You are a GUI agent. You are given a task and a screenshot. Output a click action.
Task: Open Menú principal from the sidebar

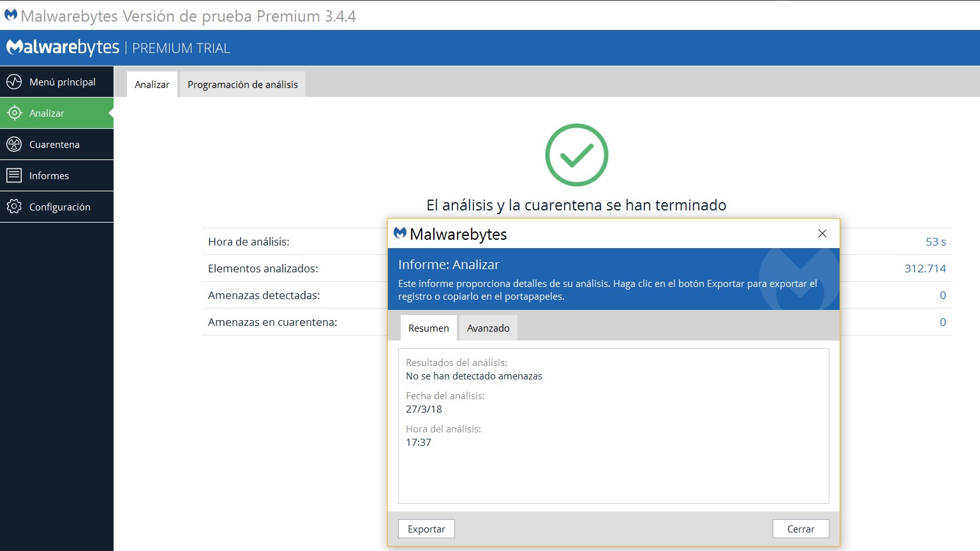click(57, 82)
